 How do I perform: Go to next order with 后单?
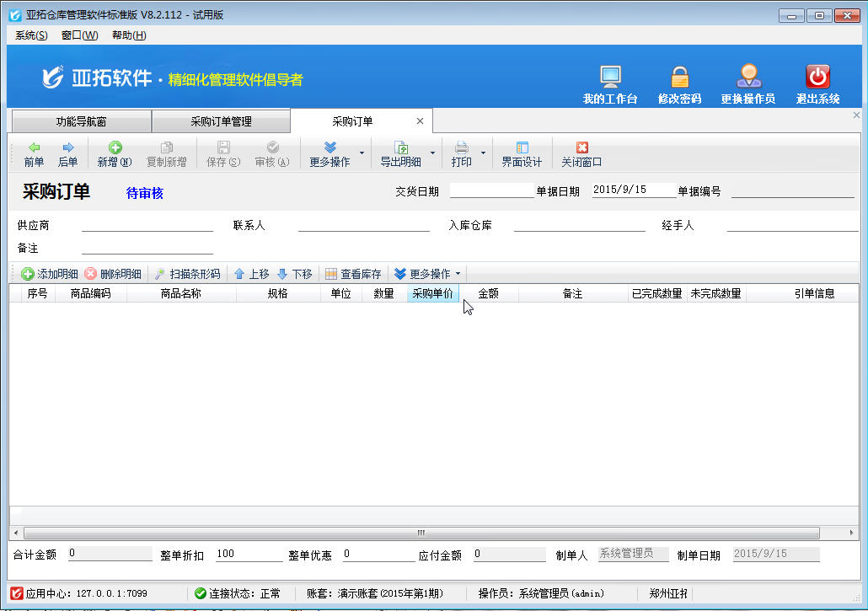pos(67,154)
